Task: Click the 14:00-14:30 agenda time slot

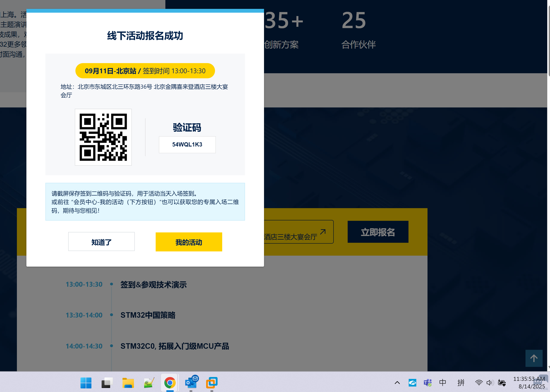Action: [x=84, y=346]
